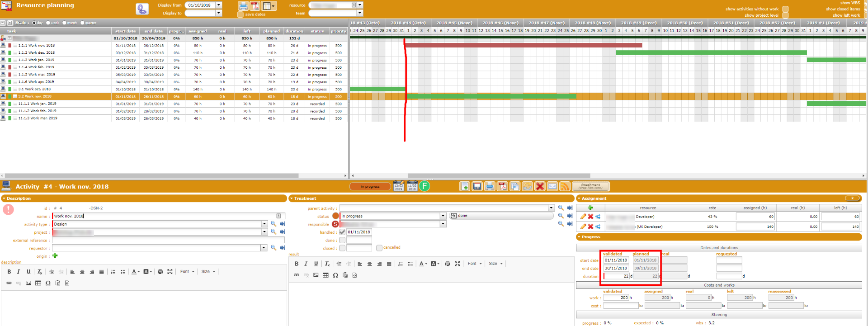Collapse the Description section header

tap(5, 198)
